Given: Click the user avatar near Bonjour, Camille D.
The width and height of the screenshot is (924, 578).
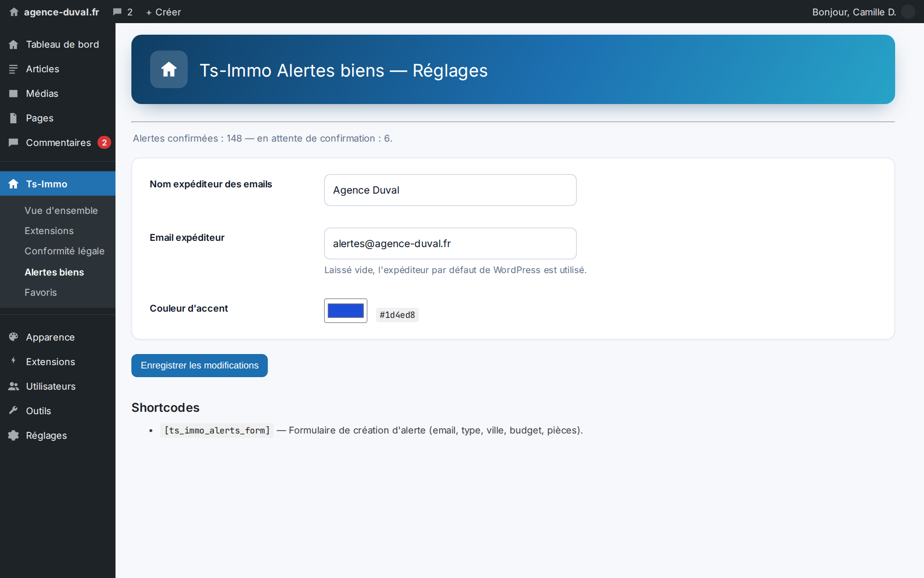Looking at the screenshot, I should 908,12.
